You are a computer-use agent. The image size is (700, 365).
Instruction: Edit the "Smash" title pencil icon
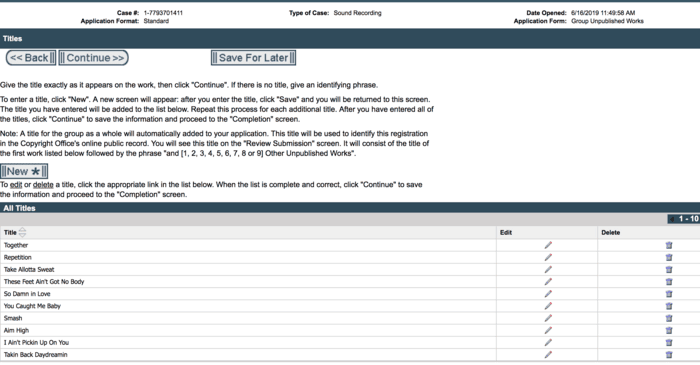click(x=548, y=318)
